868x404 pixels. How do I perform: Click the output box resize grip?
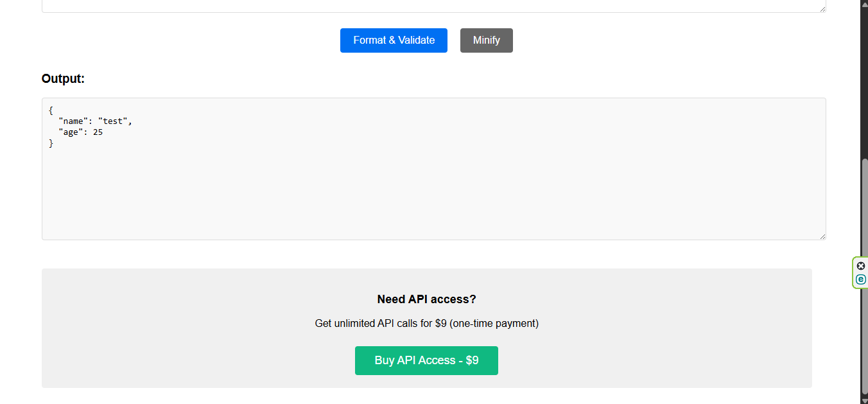click(823, 236)
